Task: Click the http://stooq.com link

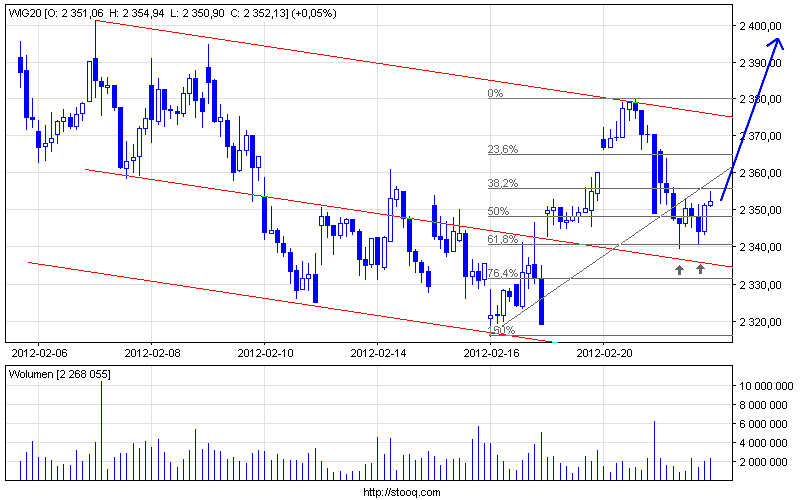Action: 402,492
